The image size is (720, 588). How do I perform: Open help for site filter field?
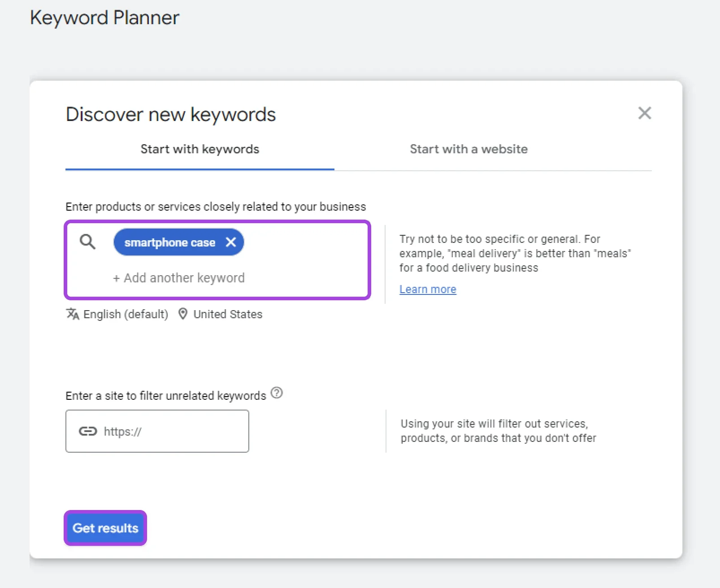click(277, 393)
